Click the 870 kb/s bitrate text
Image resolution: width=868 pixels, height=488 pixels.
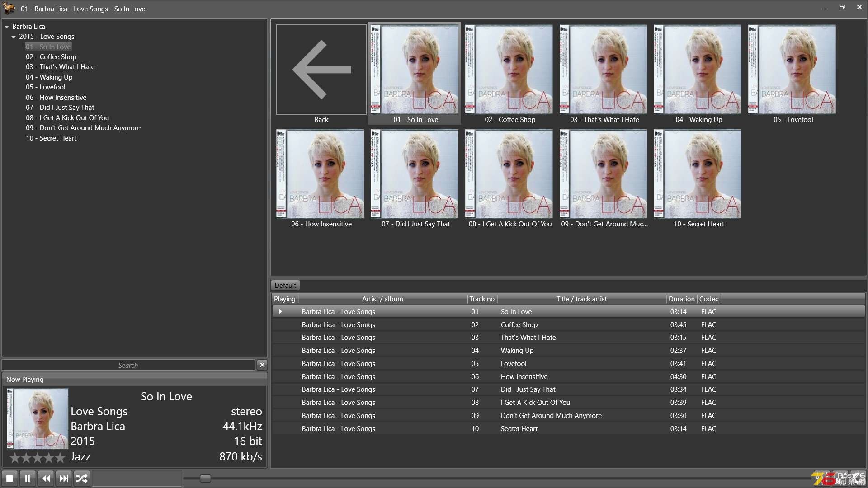tap(241, 457)
